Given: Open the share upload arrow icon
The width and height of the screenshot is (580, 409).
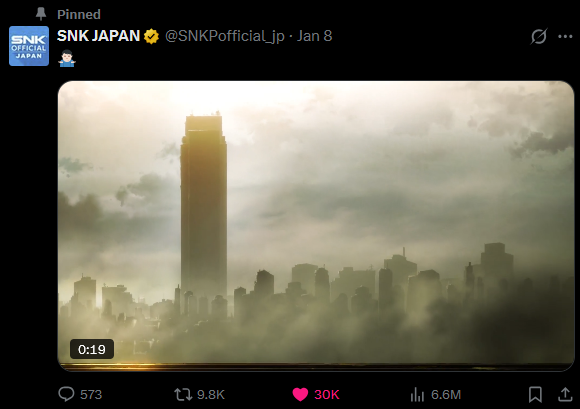Looking at the screenshot, I should pos(565,394).
